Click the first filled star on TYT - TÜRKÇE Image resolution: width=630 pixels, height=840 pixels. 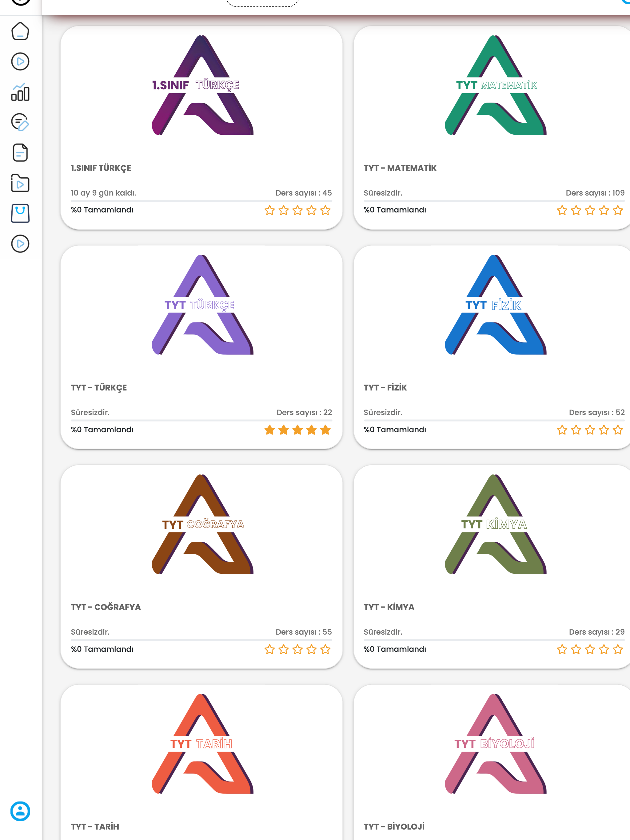click(269, 430)
